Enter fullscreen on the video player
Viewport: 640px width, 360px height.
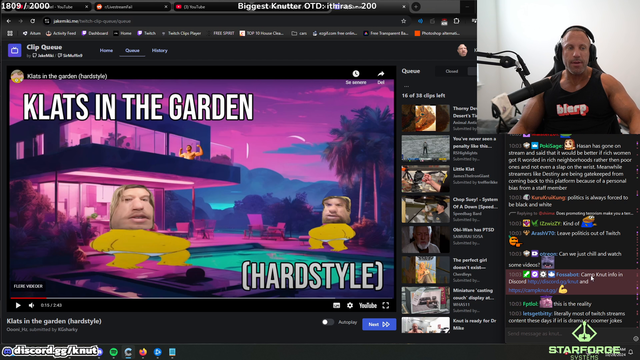click(385, 305)
